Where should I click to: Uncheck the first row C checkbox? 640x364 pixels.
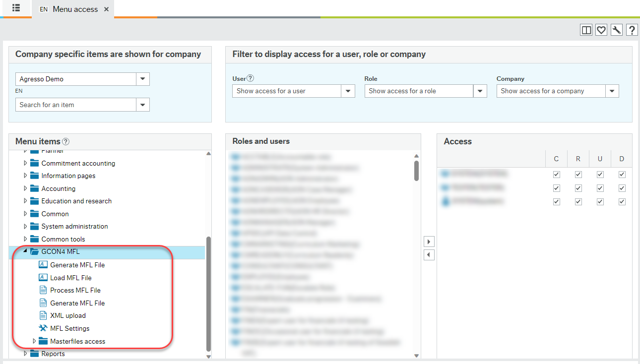pyautogui.click(x=556, y=175)
